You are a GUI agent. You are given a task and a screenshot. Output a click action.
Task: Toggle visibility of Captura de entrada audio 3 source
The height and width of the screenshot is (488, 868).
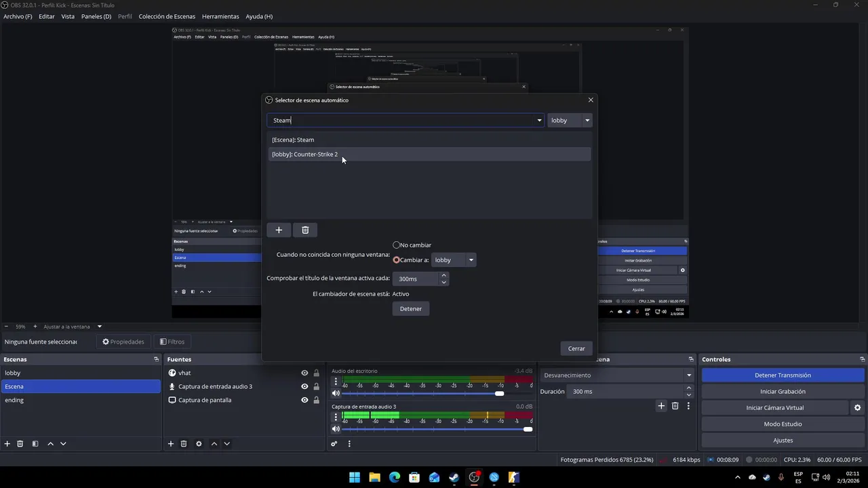pyautogui.click(x=304, y=386)
